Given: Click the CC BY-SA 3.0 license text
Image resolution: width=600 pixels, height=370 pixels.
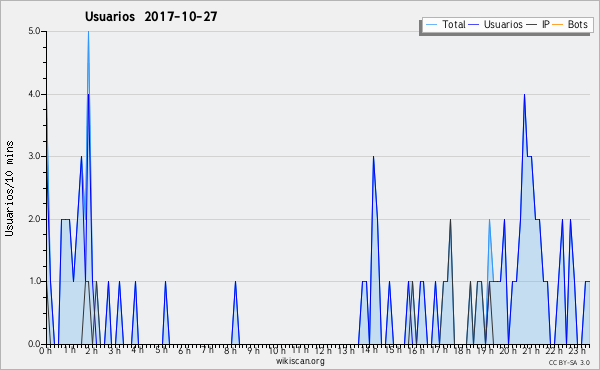Looking at the screenshot, I should 569,362.
